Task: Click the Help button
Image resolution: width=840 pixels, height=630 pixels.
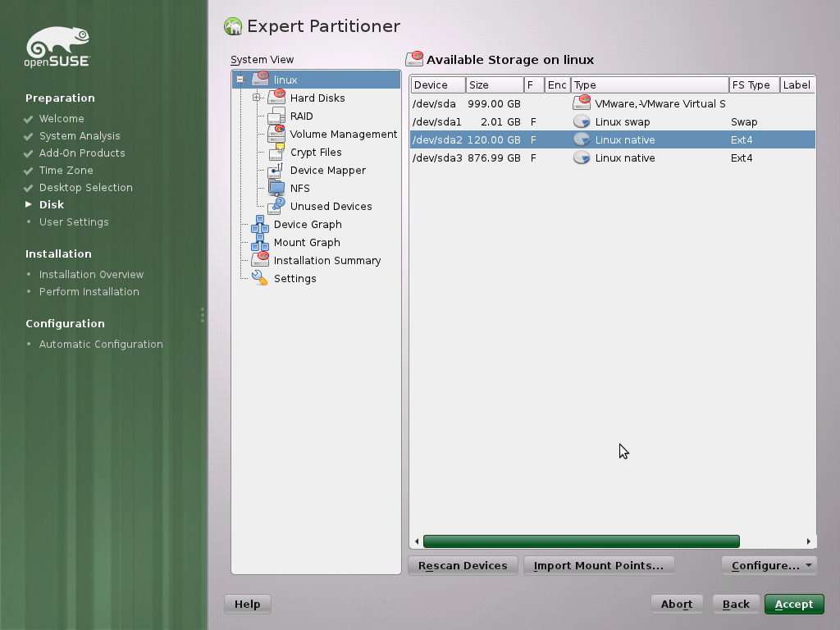Action: (248, 604)
